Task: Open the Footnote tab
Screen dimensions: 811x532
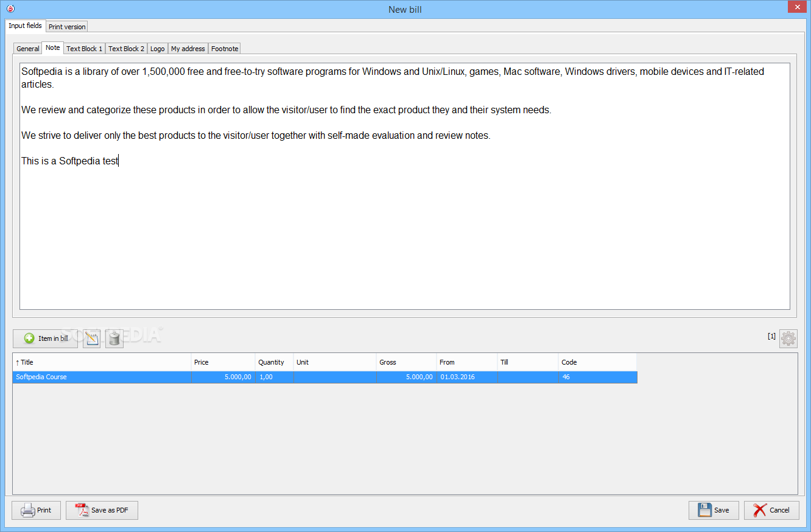Action: coord(225,49)
